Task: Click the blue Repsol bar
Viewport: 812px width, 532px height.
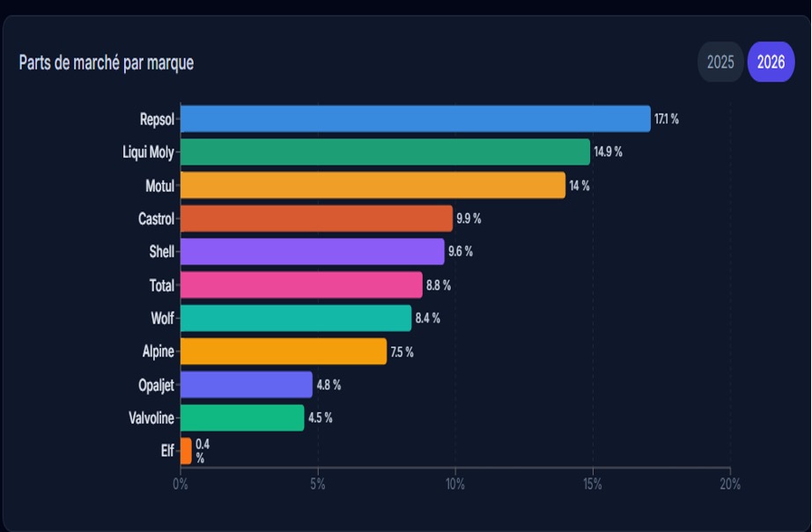Action: 415,119
